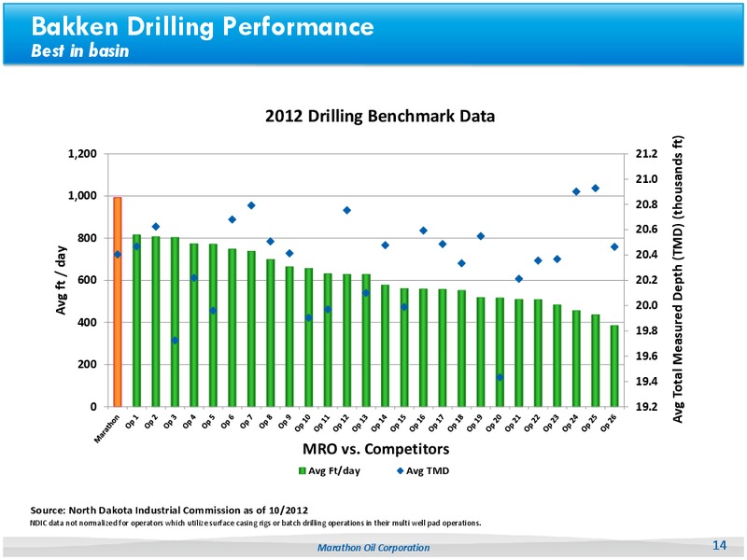Click the Avg TMD diamond above Op 7
The height and width of the screenshot is (560, 747).
pyautogui.click(x=251, y=205)
